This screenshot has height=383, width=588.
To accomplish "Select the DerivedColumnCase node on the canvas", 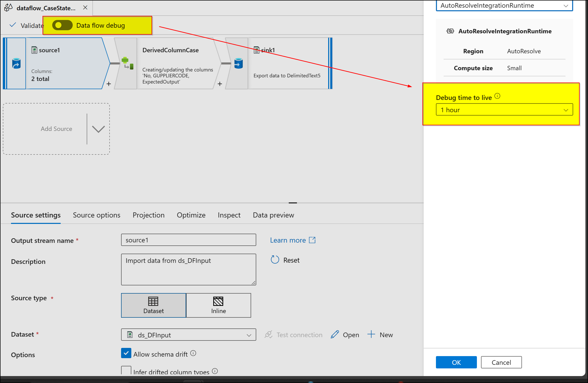I will click(x=167, y=63).
